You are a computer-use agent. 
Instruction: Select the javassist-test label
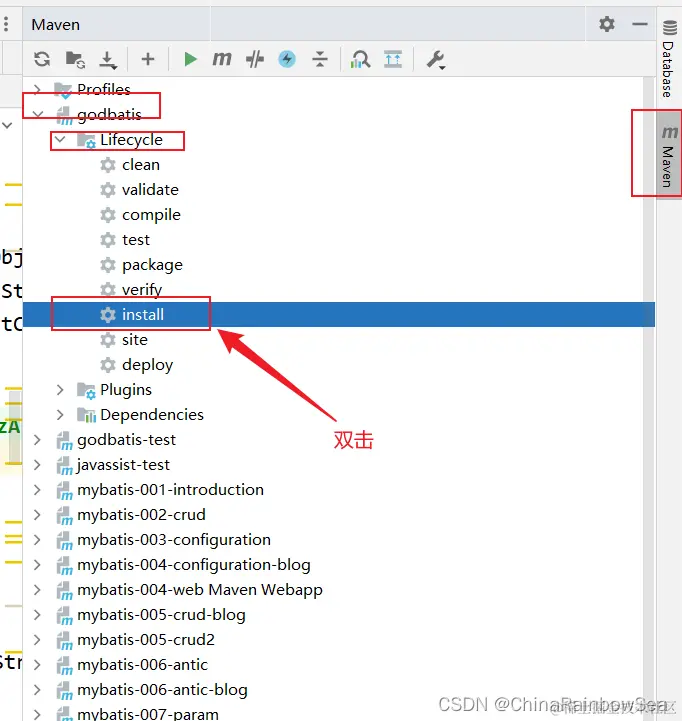coord(123,465)
